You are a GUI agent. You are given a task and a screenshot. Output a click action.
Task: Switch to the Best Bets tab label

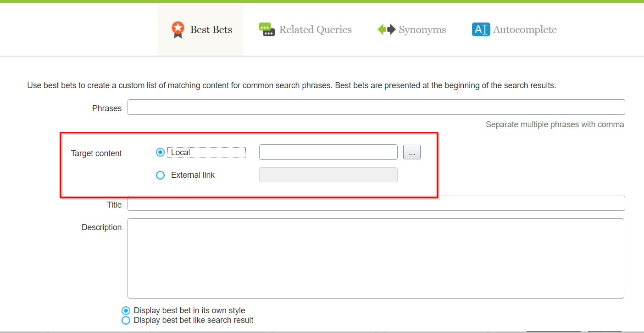[x=211, y=30]
